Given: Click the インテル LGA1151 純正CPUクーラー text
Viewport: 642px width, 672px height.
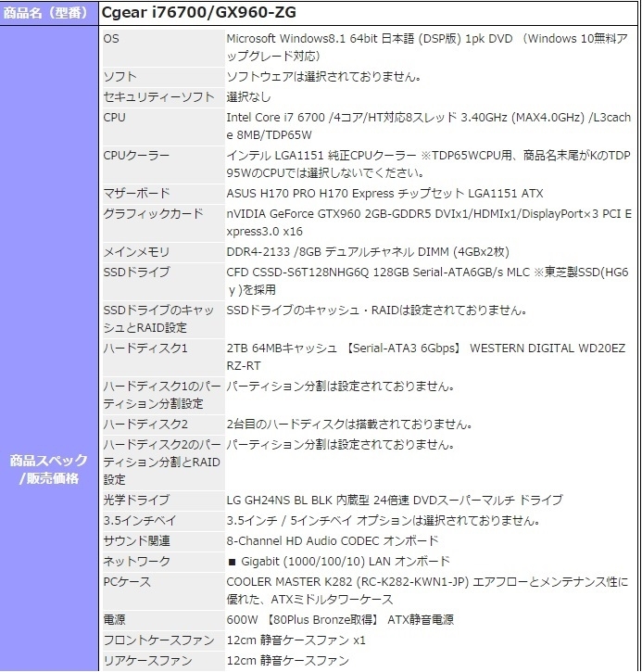Looking at the screenshot, I should (x=428, y=164).
